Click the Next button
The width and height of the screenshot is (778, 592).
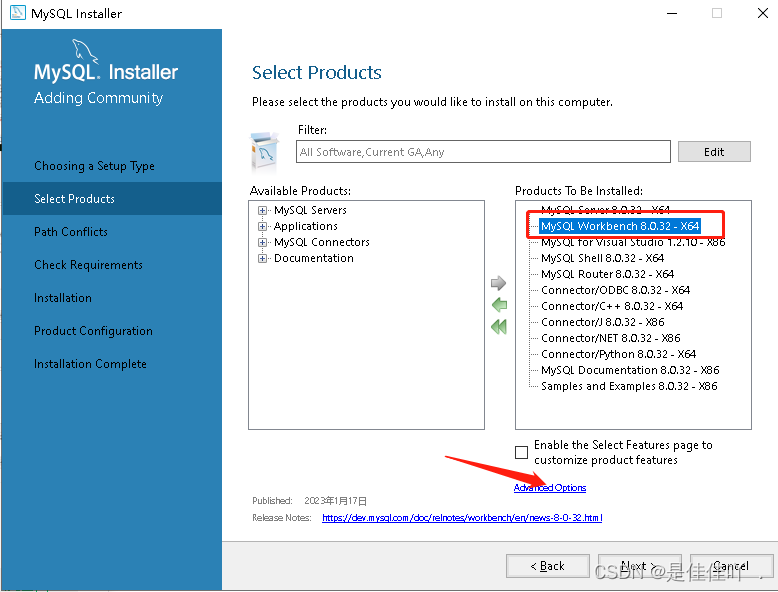(640, 566)
